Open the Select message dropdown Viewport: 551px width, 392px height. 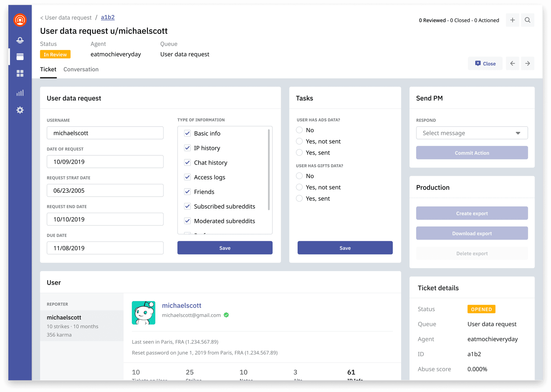(x=472, y=133)
